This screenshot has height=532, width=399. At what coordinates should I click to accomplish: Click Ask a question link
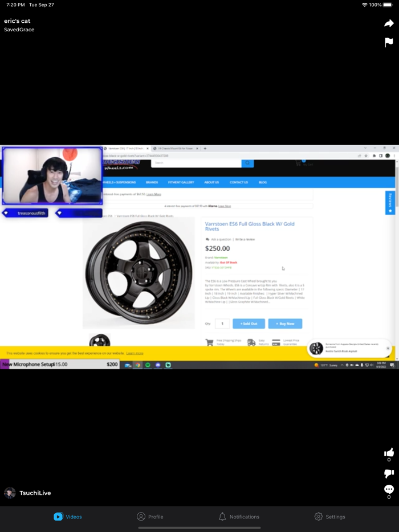coord(221,240)
